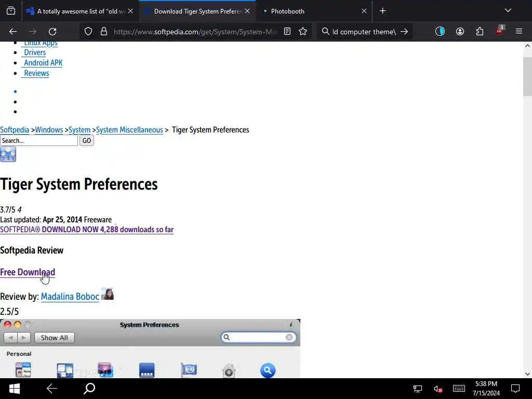Click scrollbar down arrow
The width and height of the screenshot is (532, 399).
pyautogui.click(x=527, y=374)
